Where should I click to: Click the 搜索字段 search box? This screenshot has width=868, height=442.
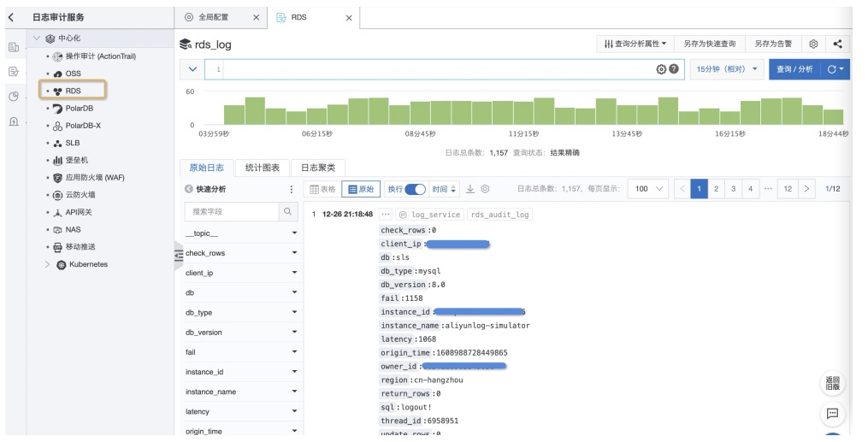[x=232, y=211]
